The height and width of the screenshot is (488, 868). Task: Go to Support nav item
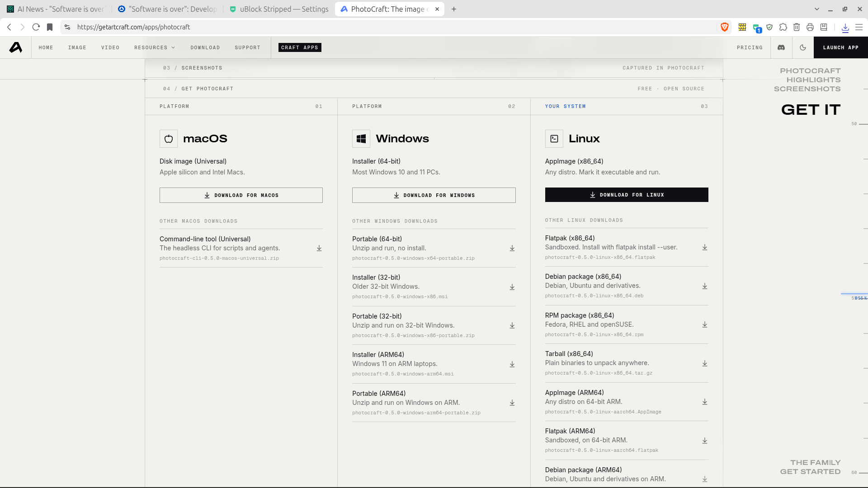tap(248, 47)
